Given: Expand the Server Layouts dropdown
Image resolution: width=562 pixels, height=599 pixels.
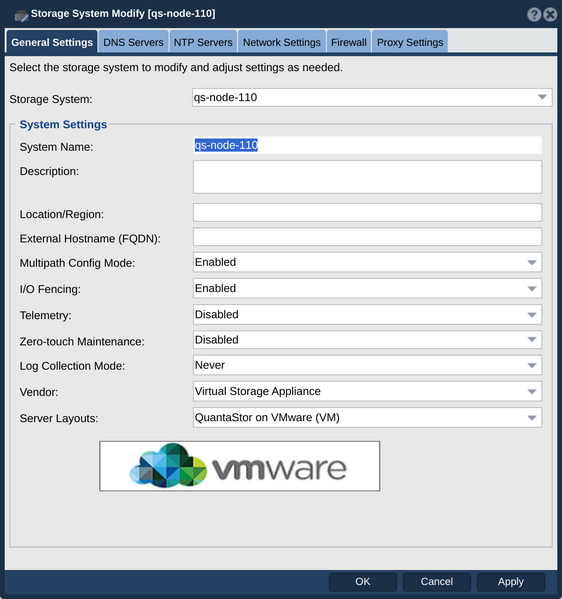Looking at the screenshot, I should coord(368,418).
